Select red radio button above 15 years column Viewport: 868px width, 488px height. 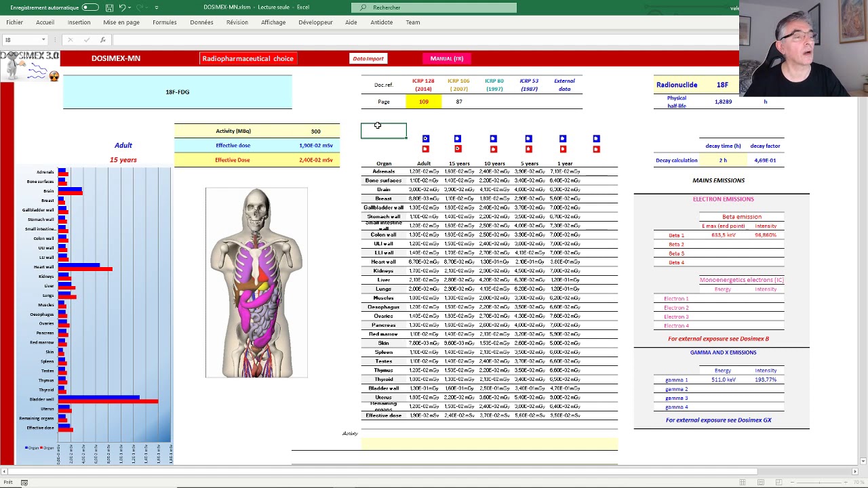pyautogui.click(x=458, y=149)
